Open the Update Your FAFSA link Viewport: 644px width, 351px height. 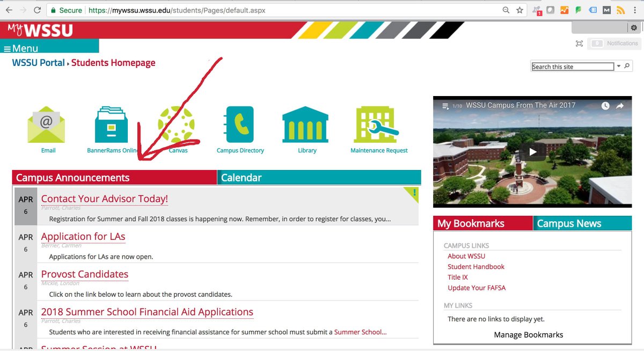click(477, 288)
